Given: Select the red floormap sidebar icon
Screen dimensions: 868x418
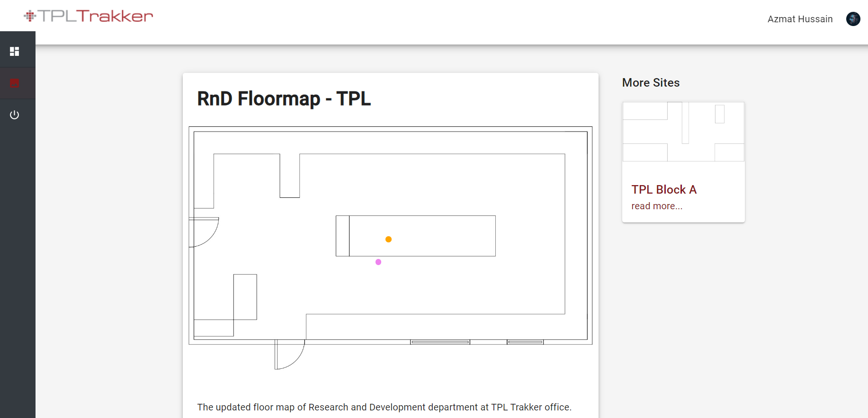Looking at the screenshot, I should [x=15, y=83].
